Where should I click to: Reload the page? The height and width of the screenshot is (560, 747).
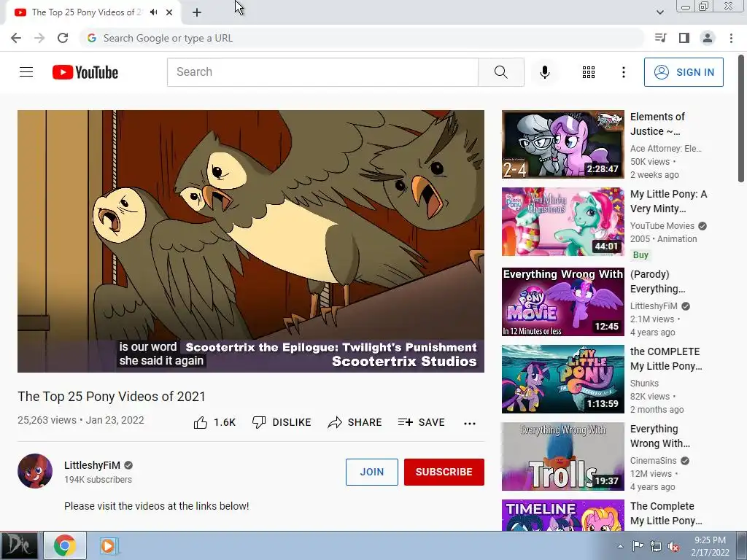pyautogui.click(x=63, y=38)
